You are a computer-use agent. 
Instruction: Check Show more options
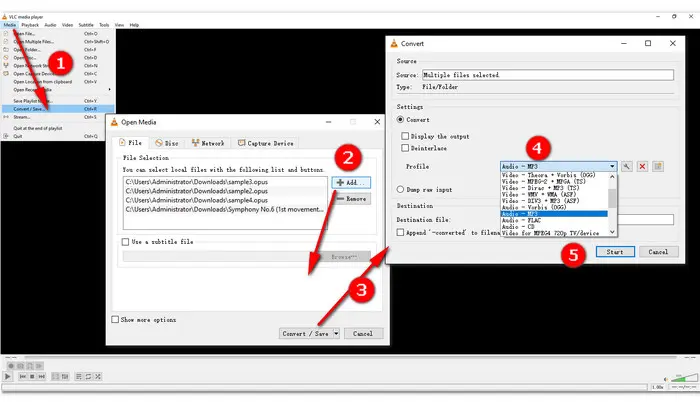pyautogui.click(x=115, y=320)
